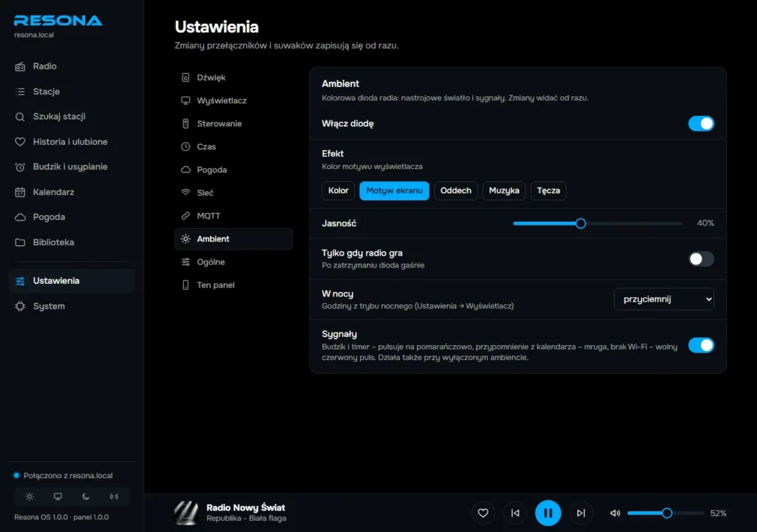
Task: Enable the Tylko gdy radio gra switch
Action: click(701, 259)
